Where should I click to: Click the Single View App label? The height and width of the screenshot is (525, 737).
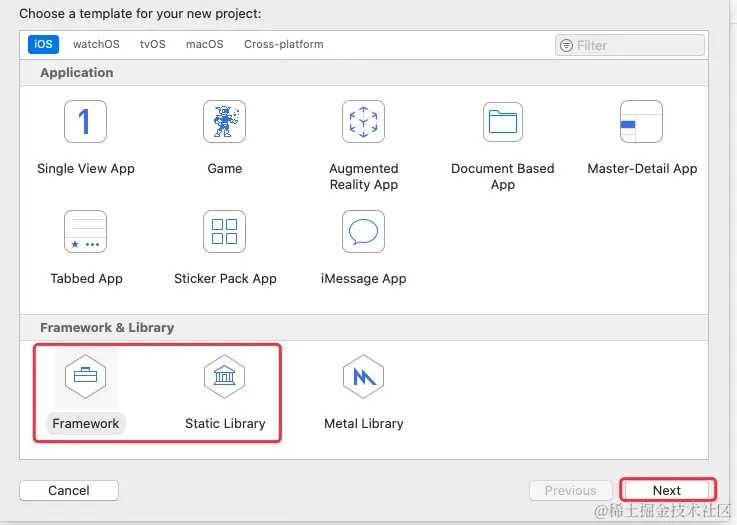(x=86, y=169)
